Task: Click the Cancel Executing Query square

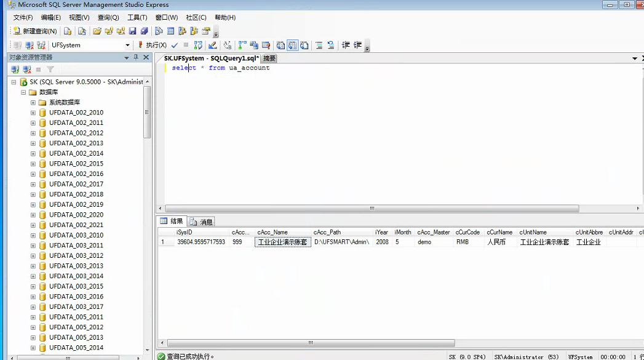Action: pos(186,45)
